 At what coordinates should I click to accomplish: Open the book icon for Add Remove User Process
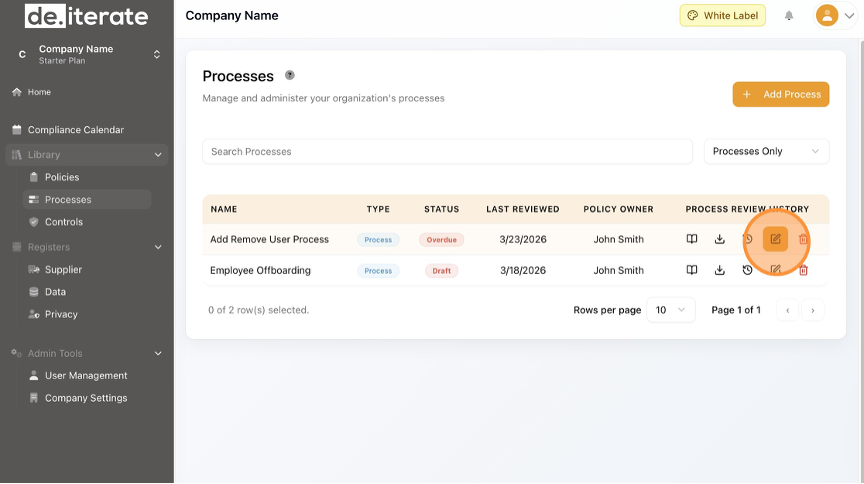tap(691, 240)
